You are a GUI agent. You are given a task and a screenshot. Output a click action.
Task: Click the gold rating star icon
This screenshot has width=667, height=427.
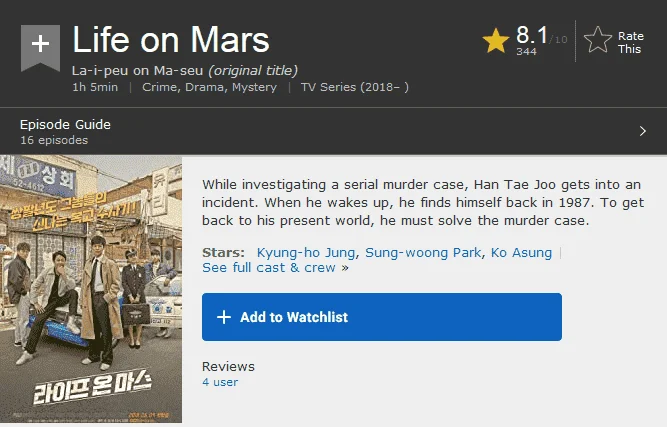[x=496, y=41]
